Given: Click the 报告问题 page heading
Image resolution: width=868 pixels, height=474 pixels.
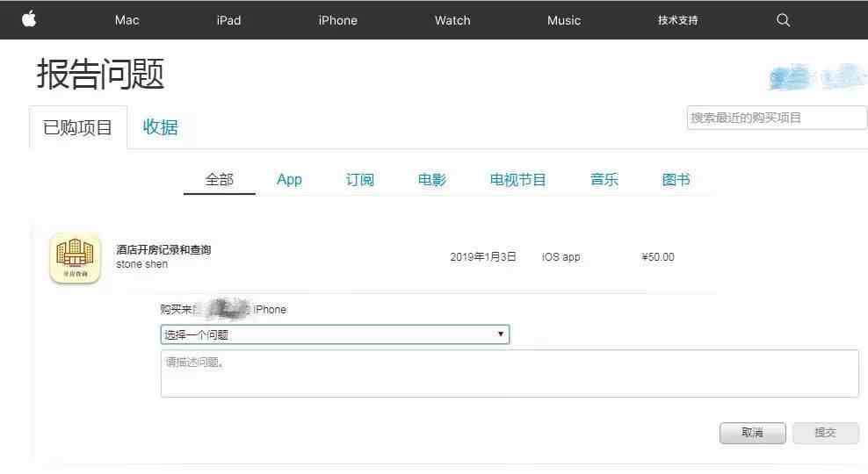Looking at the screenshot, I should coord(100,74).
